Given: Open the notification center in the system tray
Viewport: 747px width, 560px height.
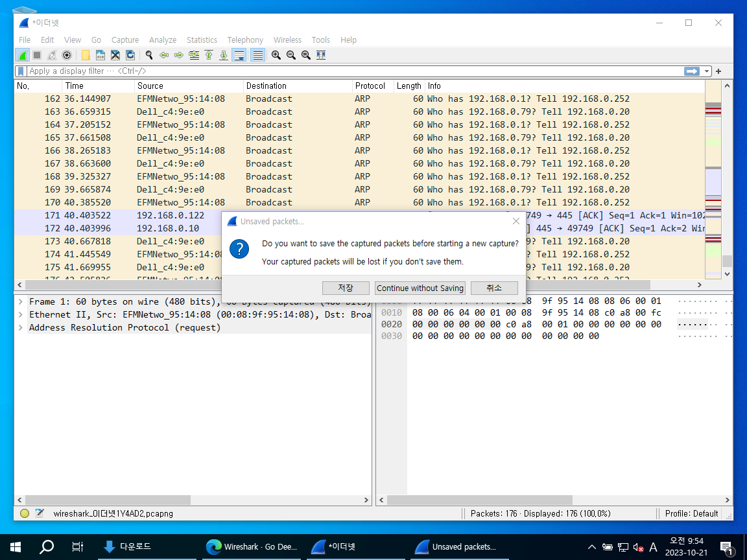Looking at the screenshot, I should (x=727, y=548).
